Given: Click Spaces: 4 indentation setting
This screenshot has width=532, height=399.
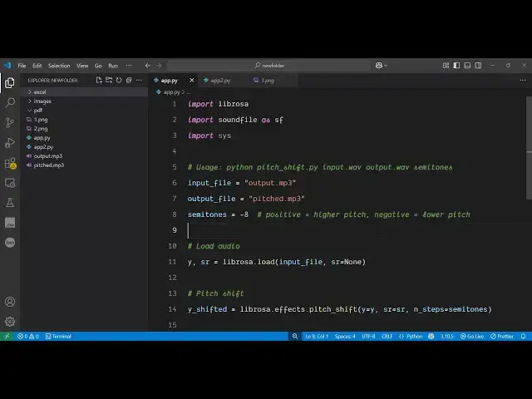Looking at the screenshot, I should (345, 336).
